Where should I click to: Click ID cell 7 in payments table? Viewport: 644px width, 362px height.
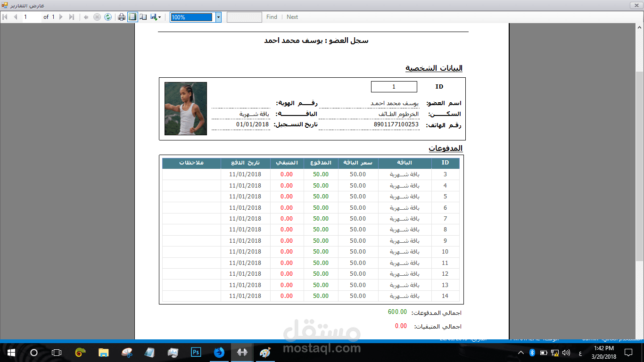(445, 219)
